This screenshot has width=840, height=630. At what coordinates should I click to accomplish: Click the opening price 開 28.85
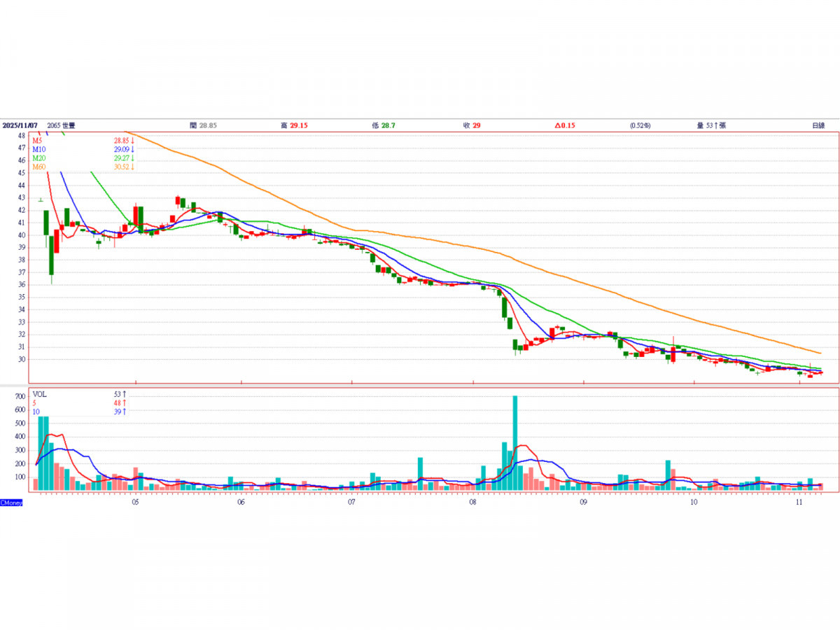[203, 125]
